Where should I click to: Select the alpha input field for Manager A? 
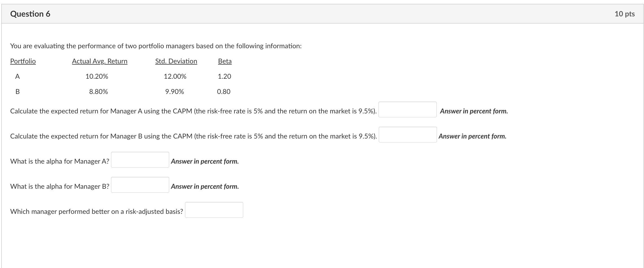(140, 160)
